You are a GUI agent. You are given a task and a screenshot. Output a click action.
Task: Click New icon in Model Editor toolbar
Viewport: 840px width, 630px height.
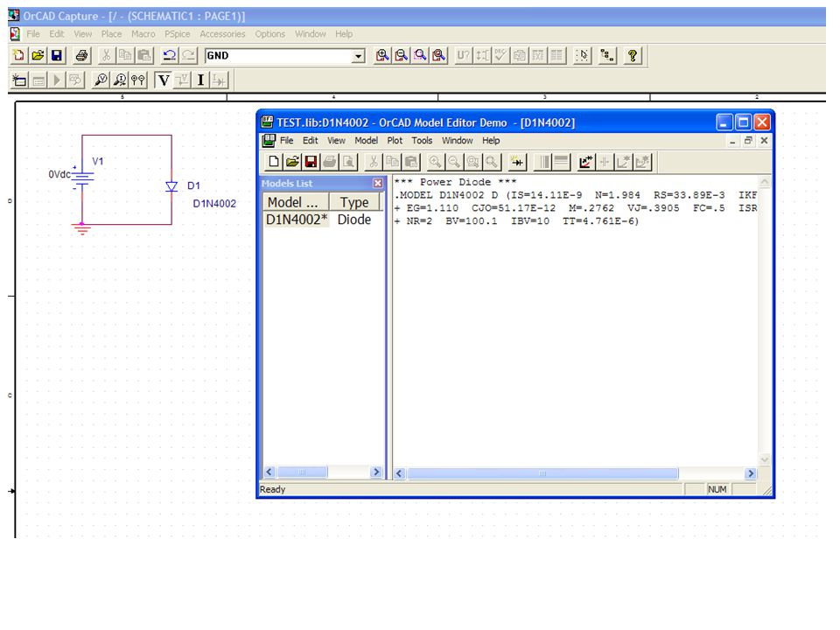[x=274, y=162]
